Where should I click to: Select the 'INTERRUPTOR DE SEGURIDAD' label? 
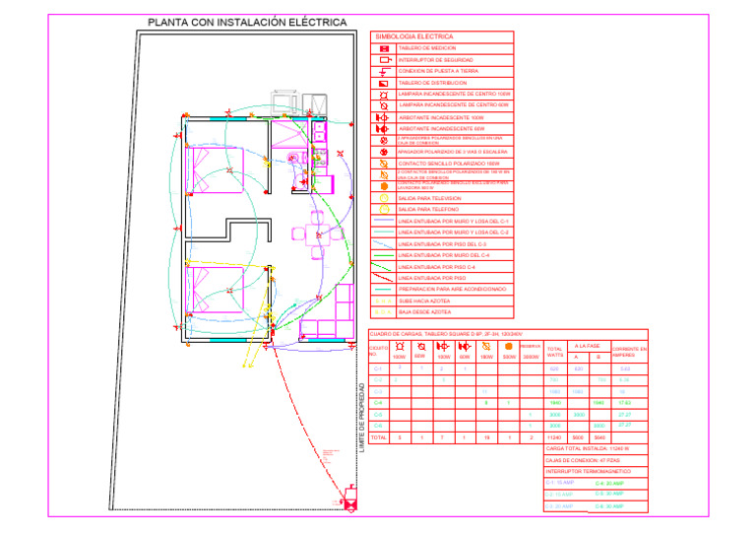pos(435,60)
